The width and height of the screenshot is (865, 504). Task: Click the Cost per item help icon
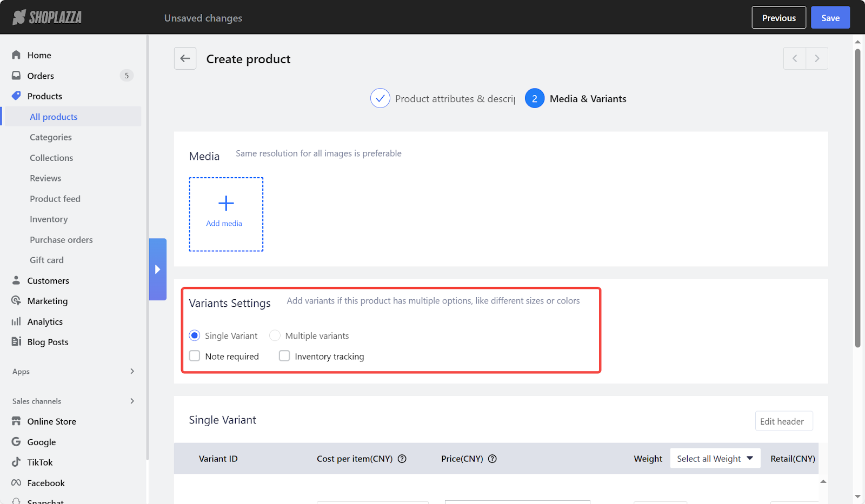click(402, 459)
